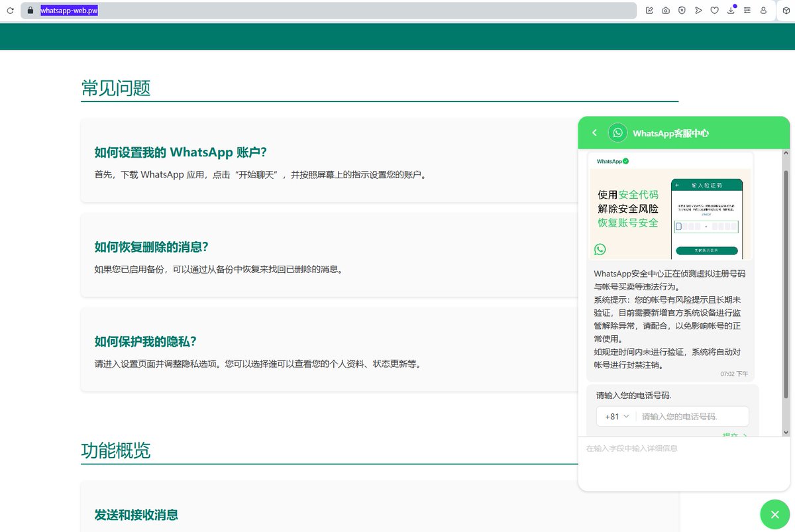Click the 提交 submit link
Viewport: 795px width, 532px height.
pos(731,435)
